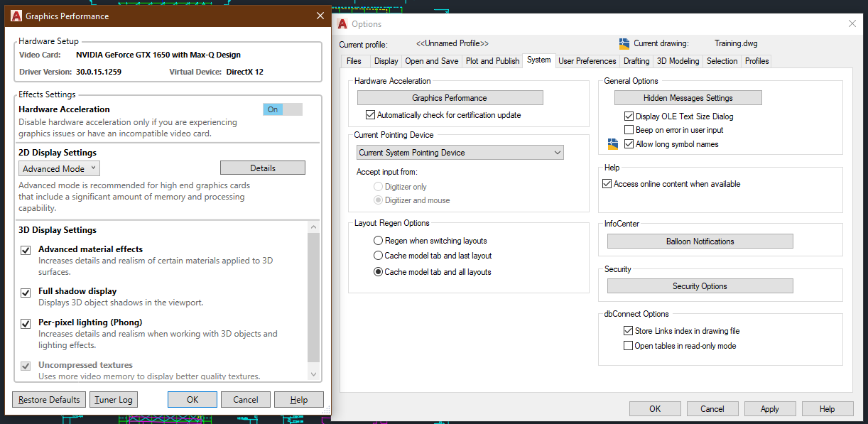Open Balloon Notifications settings
The width and height of the screenshot is (868, 424).
pyautogui.click(x=700, y=241)
